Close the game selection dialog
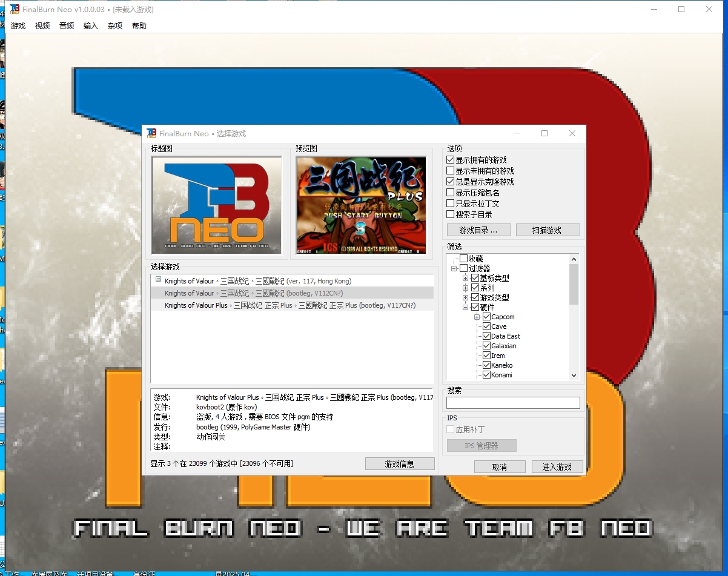728x576 pixels. tap(572, 133)
